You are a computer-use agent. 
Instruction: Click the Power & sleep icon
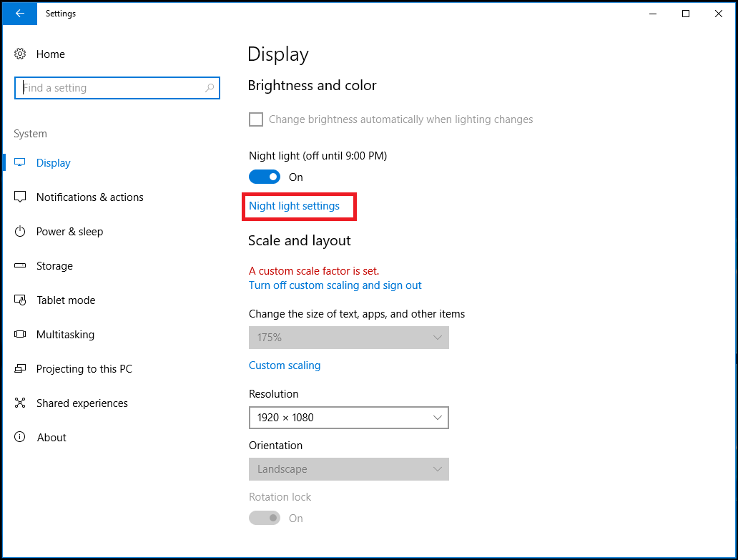(20, 231)
